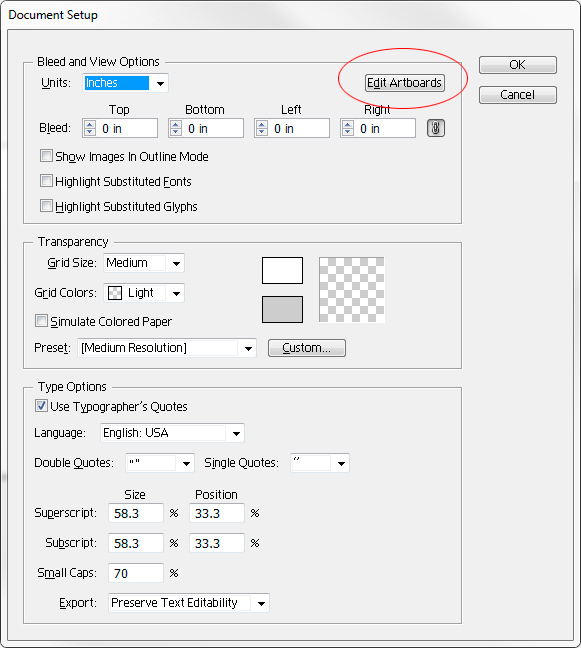The width and height of the screenshot is (581, 648).
Task: Click the Top bleed stepper arrows
Action: [x=90, y=128]
